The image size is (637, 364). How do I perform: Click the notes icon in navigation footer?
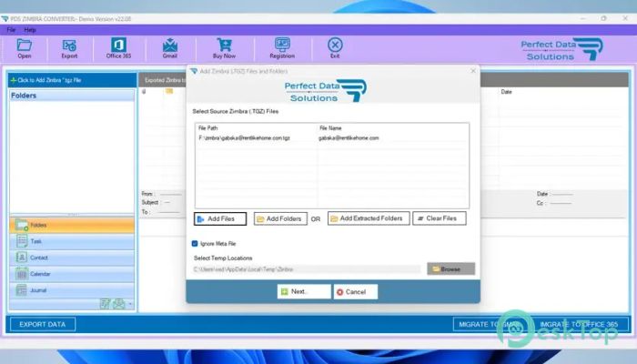coord(105,304)
